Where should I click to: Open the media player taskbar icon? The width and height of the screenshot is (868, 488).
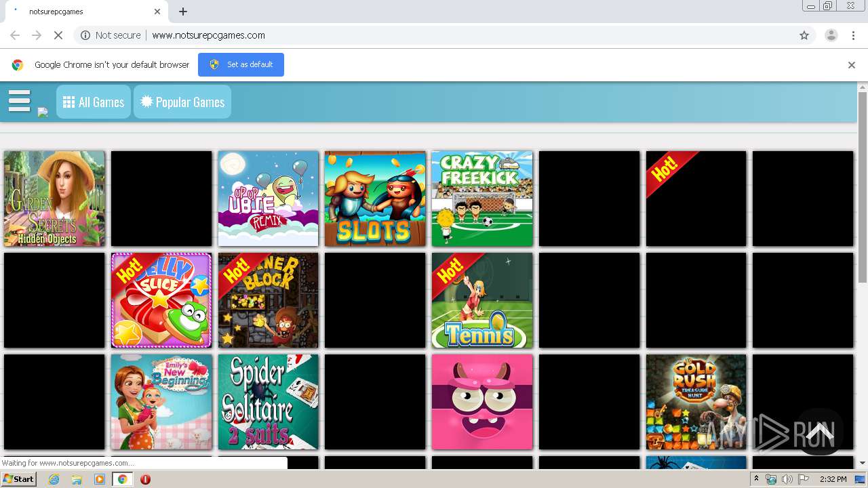[99, 479]
